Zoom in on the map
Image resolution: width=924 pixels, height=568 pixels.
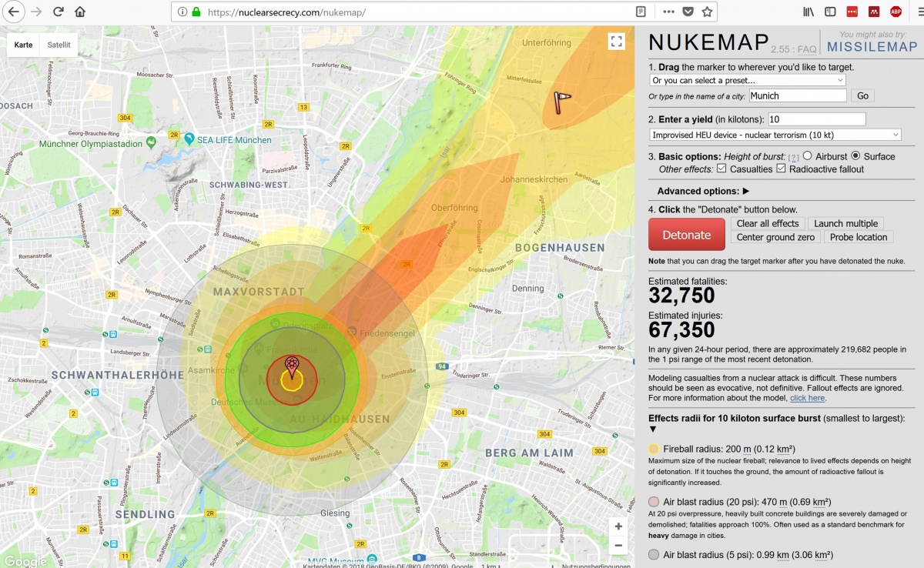(618, 526)
